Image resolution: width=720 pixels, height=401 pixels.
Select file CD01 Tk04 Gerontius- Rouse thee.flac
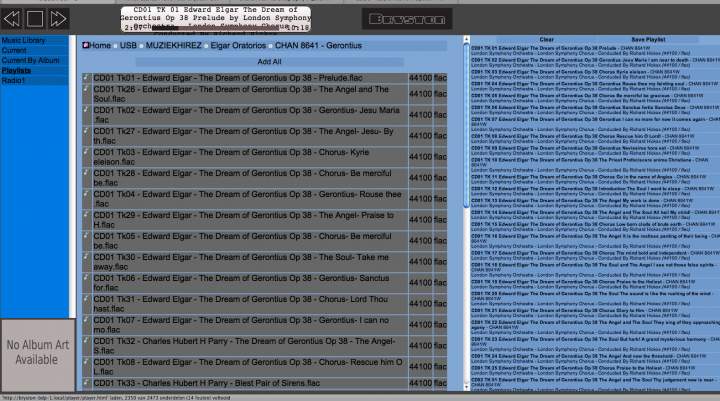point(248,199)
